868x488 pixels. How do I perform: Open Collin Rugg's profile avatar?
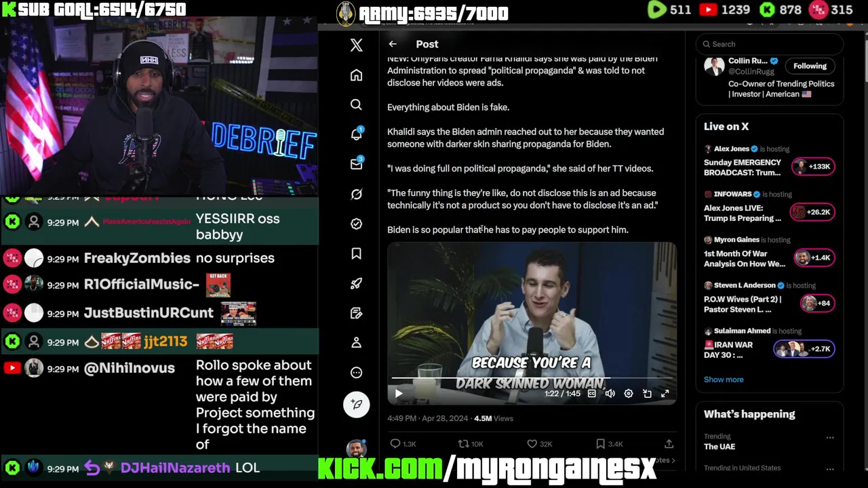[714, 66]
